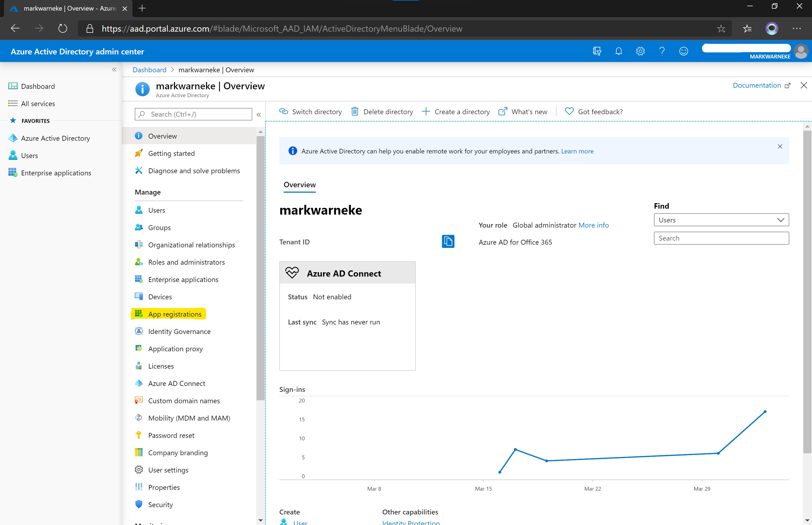Open the notifications bell icon

(618, 51)
